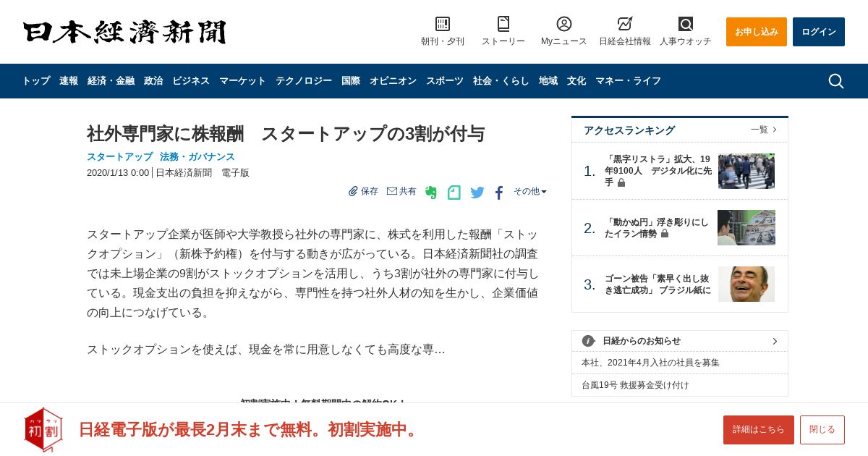Select トップ in the navigation bar
This screenshot has width=868, height=456.
point(36,81)
